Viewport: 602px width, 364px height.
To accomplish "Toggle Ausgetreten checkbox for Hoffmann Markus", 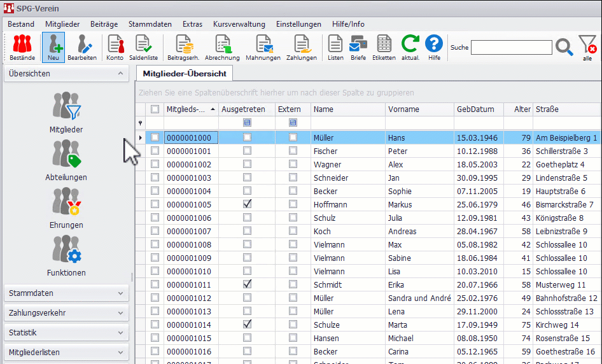I will pyautogui.click(x=247, y=204).
